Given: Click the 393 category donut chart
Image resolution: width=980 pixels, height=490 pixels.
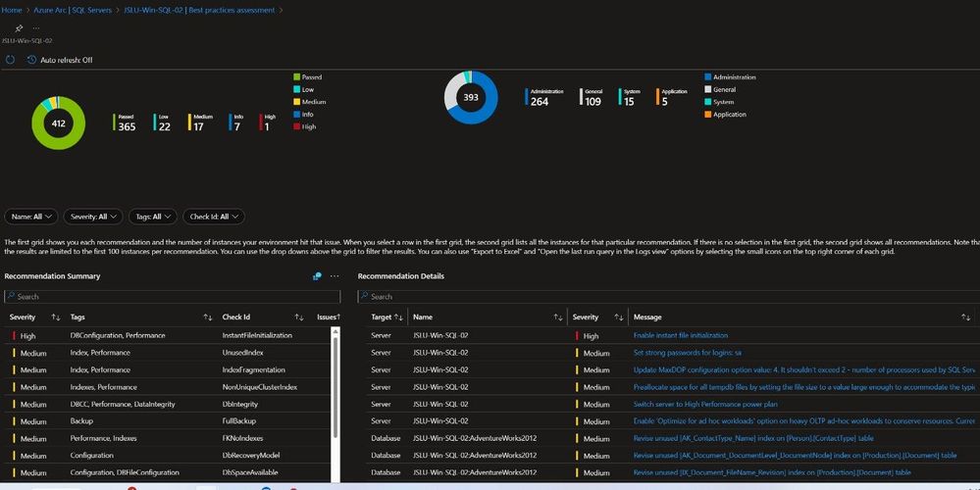Looking at the screenshot, I should (x=471, y=97).
